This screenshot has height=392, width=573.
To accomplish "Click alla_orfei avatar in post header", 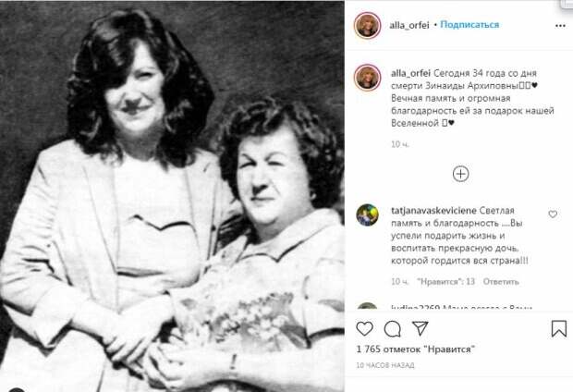I will (367, 25).
